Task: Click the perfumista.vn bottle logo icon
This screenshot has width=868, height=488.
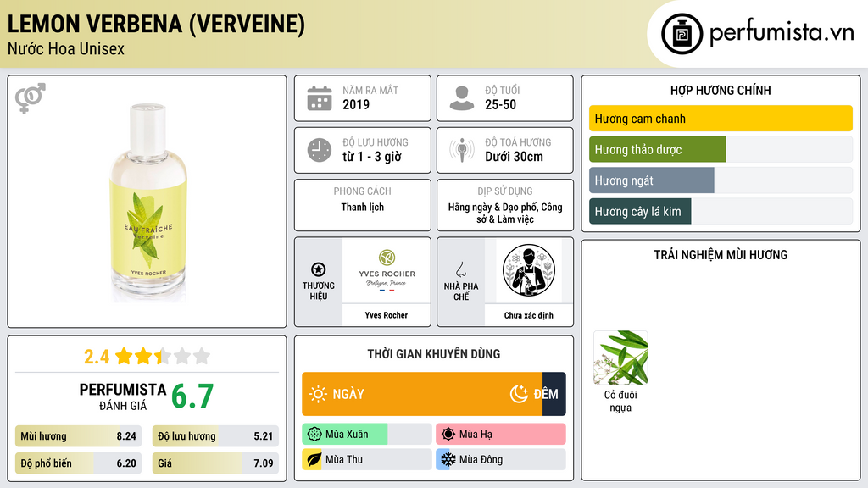Action: [682, 34]
